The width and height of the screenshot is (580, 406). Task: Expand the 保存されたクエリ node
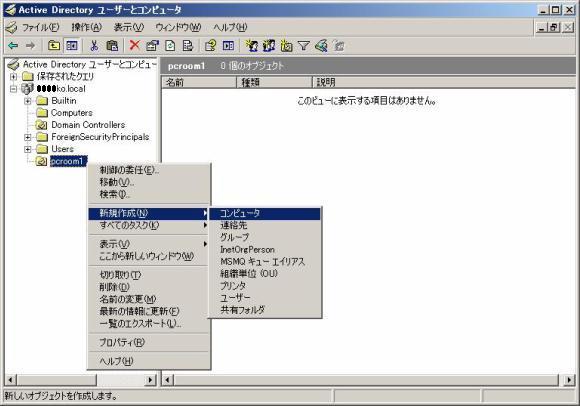tap(13, 77)
